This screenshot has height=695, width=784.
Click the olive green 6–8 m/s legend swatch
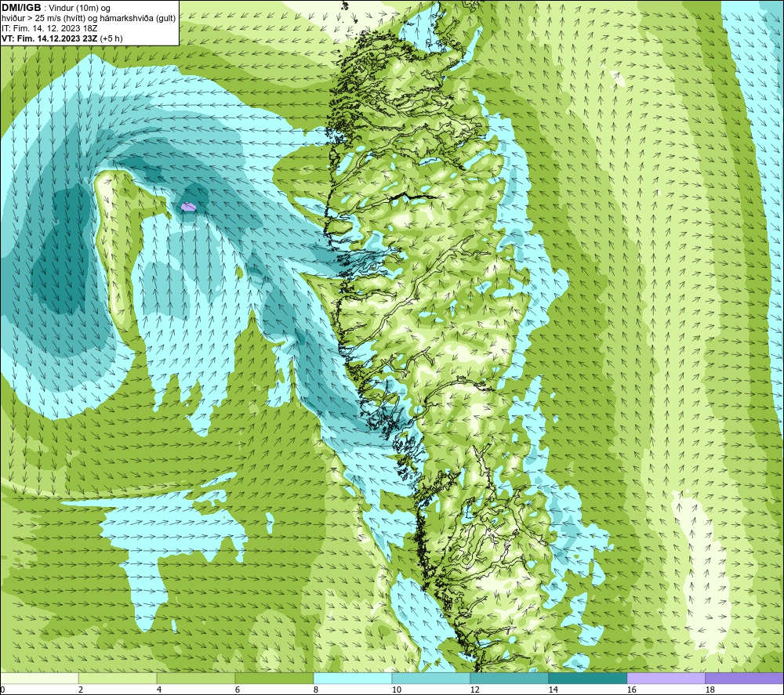pos(274,678)
